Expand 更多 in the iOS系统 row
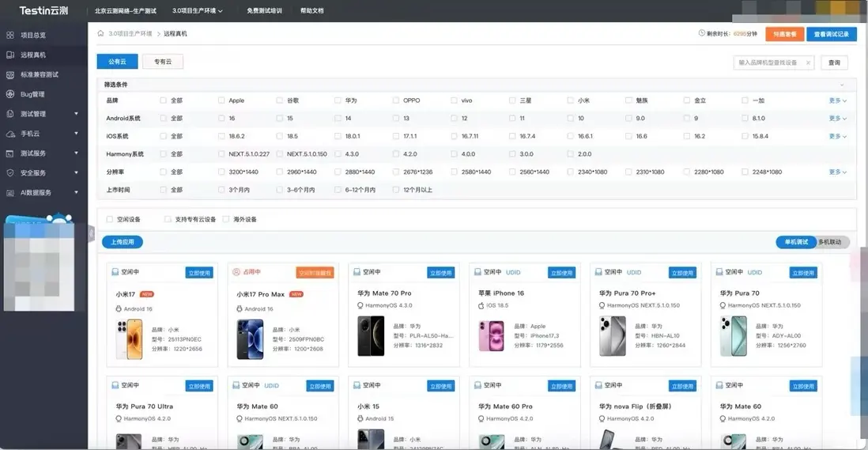The image size is (868, 450). coord(837,135)
